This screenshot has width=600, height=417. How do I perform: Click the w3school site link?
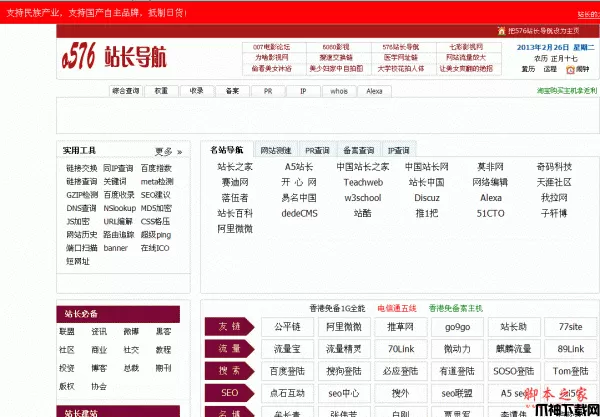tap(363, 198)
